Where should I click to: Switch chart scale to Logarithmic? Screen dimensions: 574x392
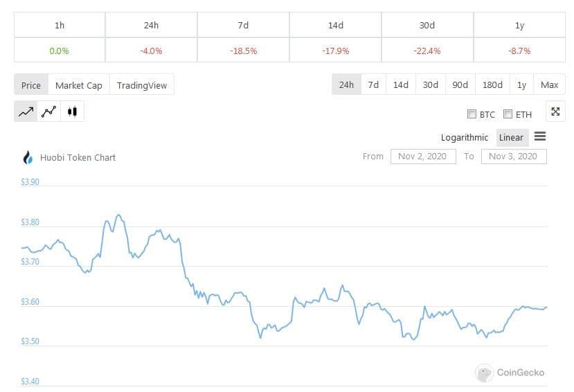point(464,138)
